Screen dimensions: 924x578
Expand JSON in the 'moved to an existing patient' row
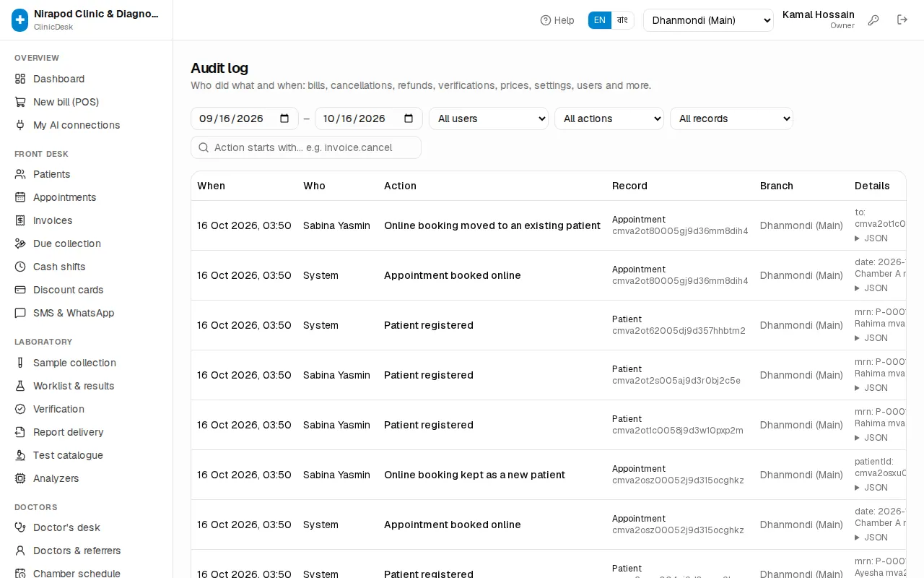coord(871,238)
